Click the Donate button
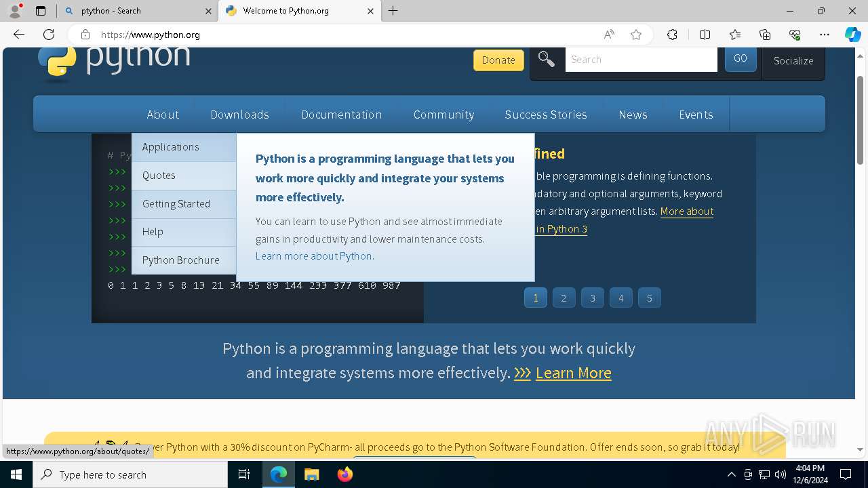This screenshot has height=488, width=868. tap(498, 60)
